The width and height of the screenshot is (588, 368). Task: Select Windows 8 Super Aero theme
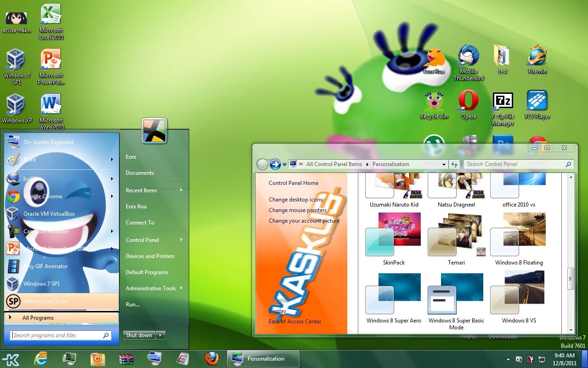pos(394,298)
